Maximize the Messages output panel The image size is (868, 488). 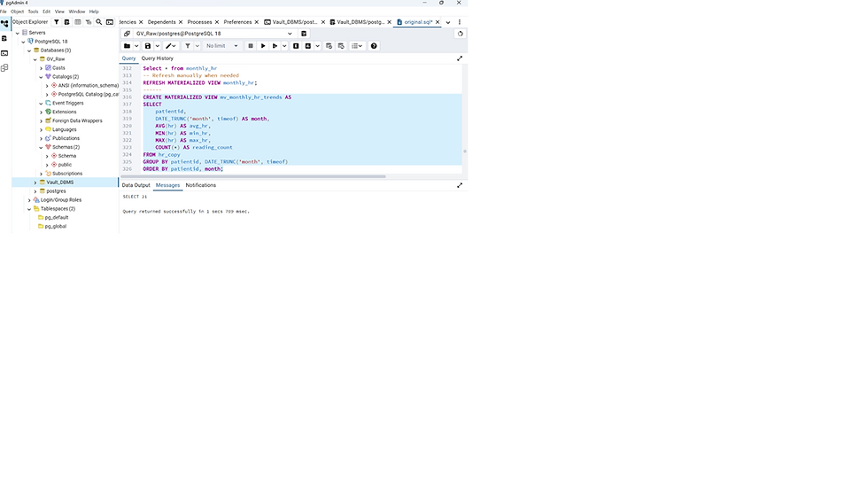pyautogui.click(x=460, y=185)
